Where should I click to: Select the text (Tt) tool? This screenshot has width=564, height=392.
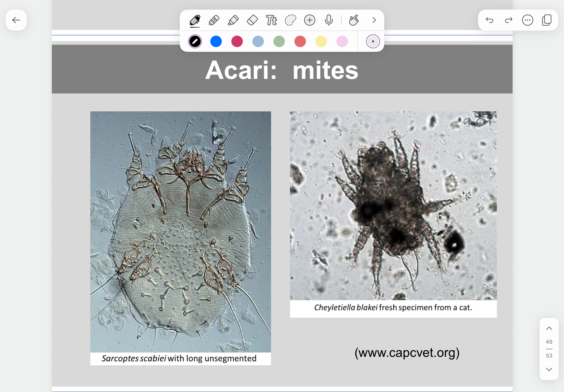(271, 20)
